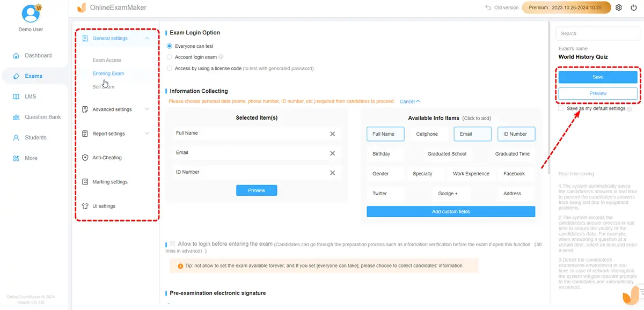Viewport: 644px width, 310px height.
Task: Add Cellphone from available info items
Action: click(x=427, y=134)
